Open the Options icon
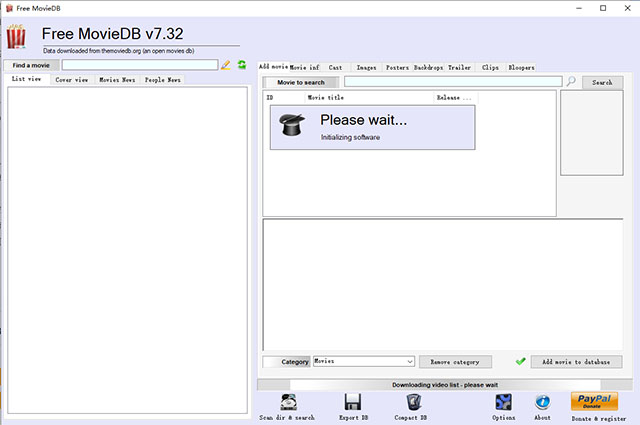This screenshot has height=425, width=640. pyautogui.click(x=503, y=402)
